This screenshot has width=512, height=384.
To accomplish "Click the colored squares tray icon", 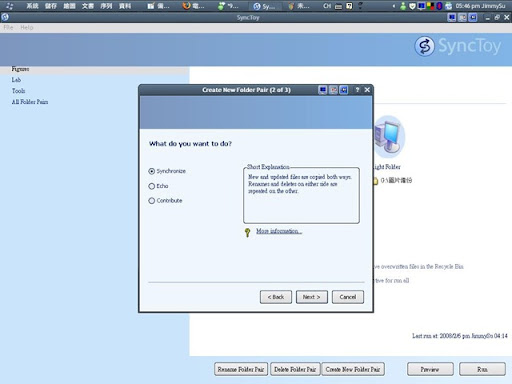I will [431, 6].
